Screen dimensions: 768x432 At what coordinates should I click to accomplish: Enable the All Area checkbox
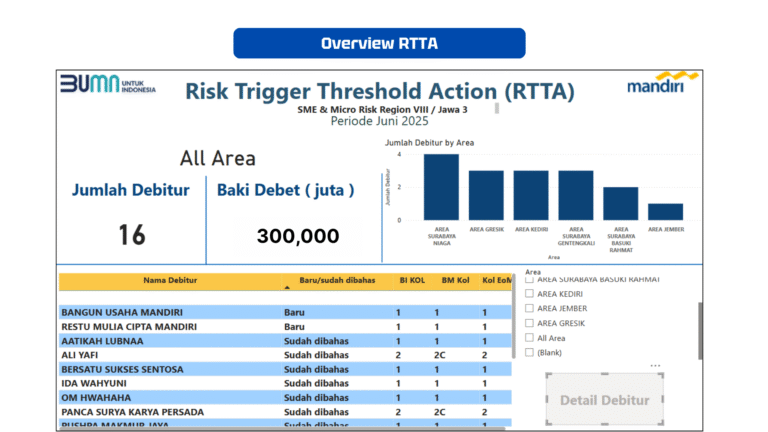point(530,338)
